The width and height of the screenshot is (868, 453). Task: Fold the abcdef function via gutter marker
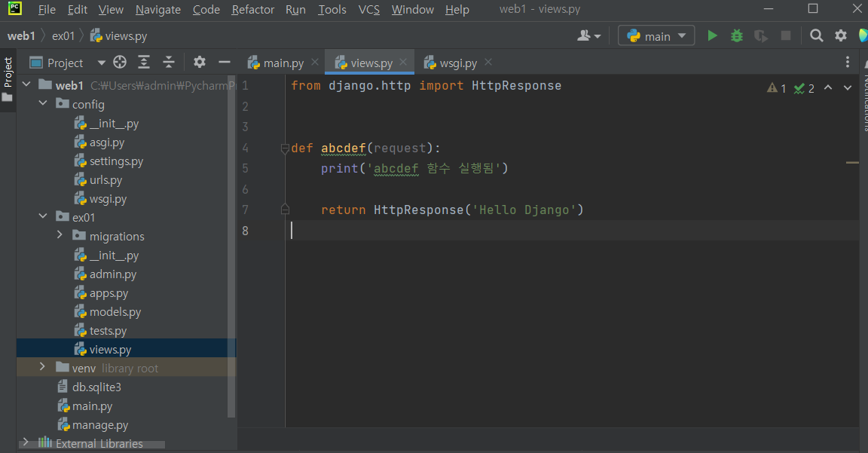[285, 148]
